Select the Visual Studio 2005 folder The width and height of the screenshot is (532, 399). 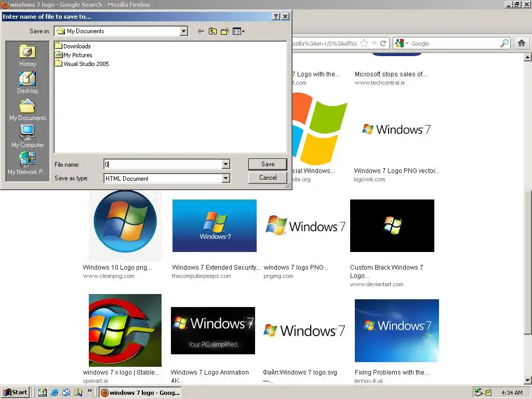[82, 63]
